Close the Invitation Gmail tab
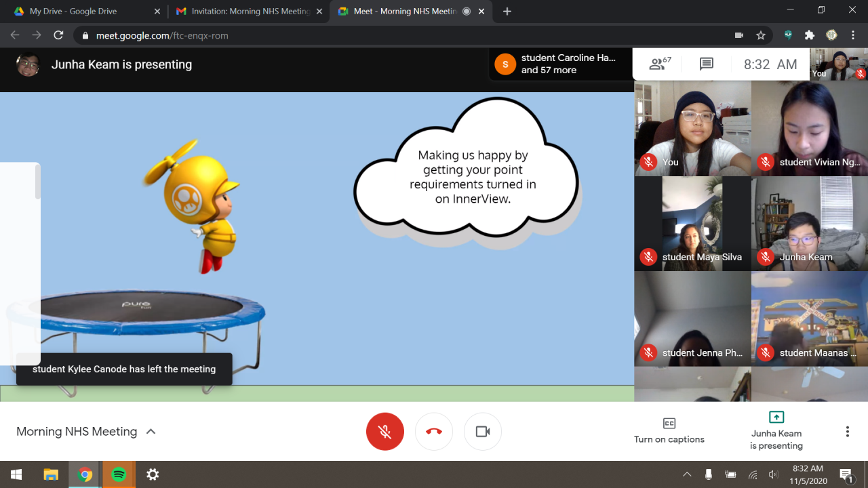Screen dimensions: 868x488 [319, 12]
